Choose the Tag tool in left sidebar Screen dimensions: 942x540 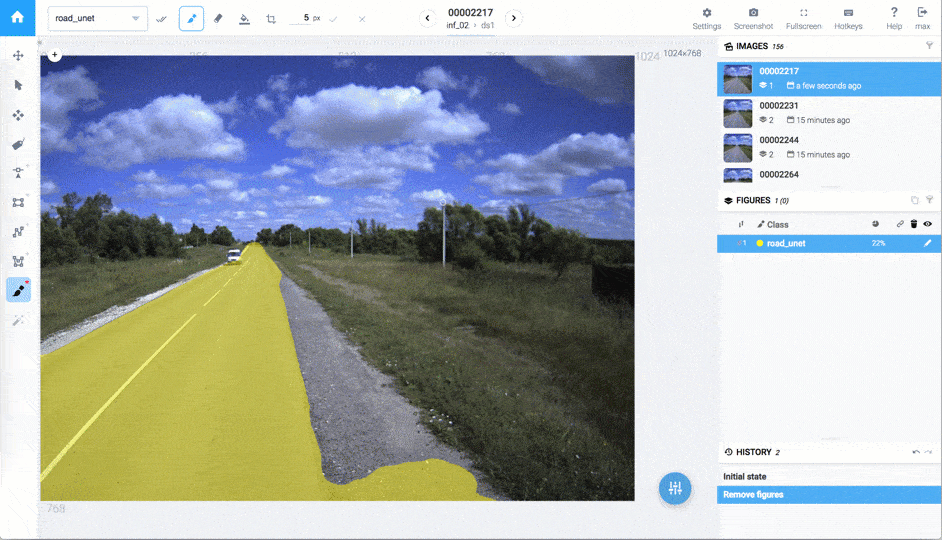pos(18,144)
